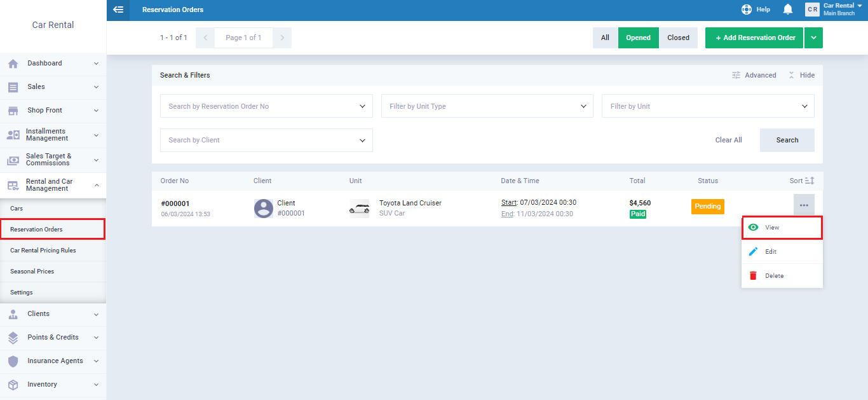Go to previous page arrow
Viewport: 868px width, 400px height.
[x=205, y=38]
